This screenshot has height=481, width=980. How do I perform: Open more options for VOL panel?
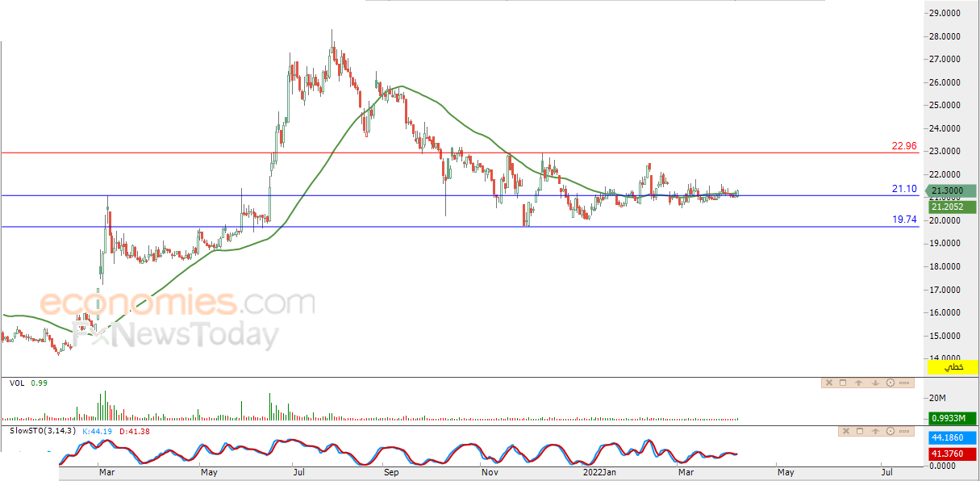click(904, 383)
